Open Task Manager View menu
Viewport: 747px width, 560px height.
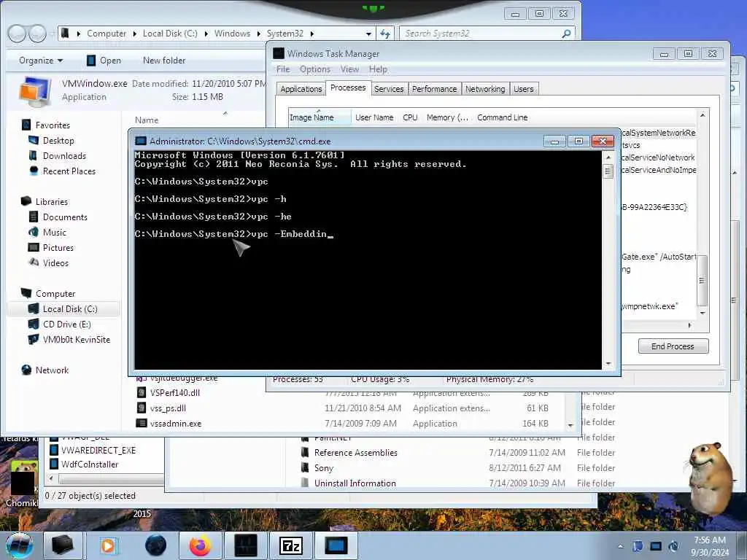coord(349,69)
